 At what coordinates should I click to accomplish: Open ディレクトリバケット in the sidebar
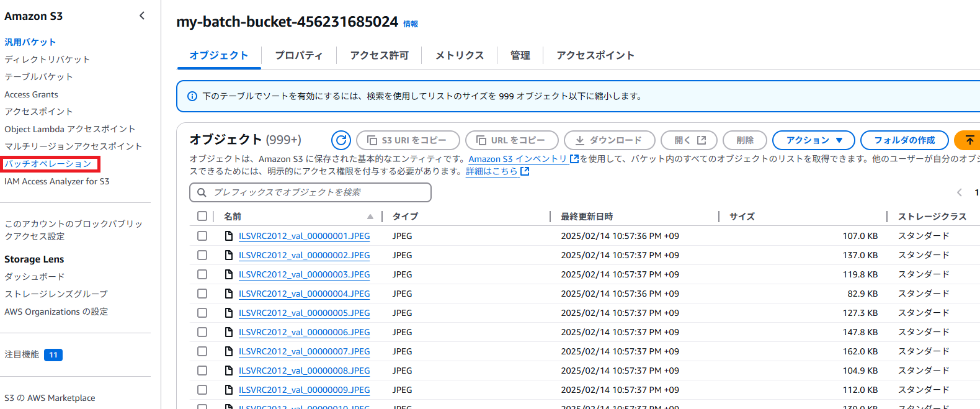point(47,60)
